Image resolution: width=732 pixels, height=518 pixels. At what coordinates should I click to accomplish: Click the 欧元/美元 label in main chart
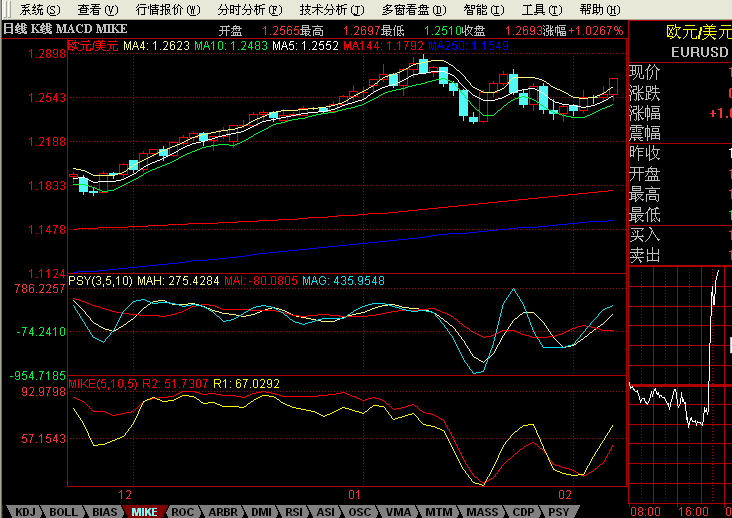[x=93, y=46]
